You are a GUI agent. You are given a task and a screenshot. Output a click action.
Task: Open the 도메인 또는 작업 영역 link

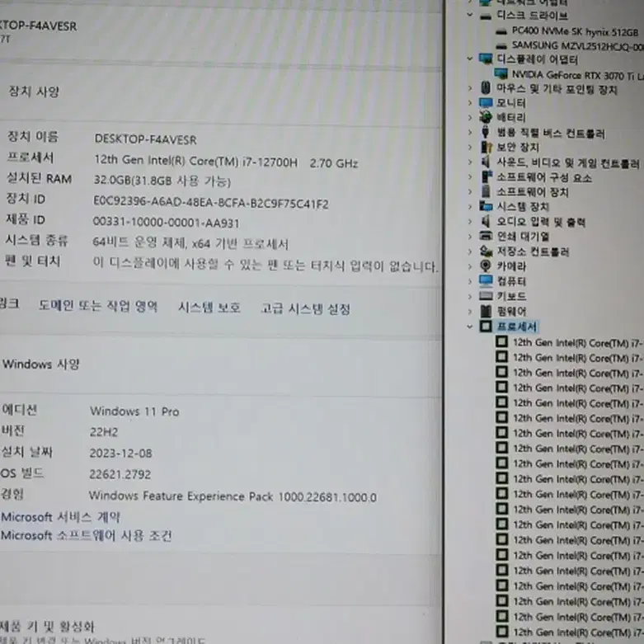click(98, 306)
